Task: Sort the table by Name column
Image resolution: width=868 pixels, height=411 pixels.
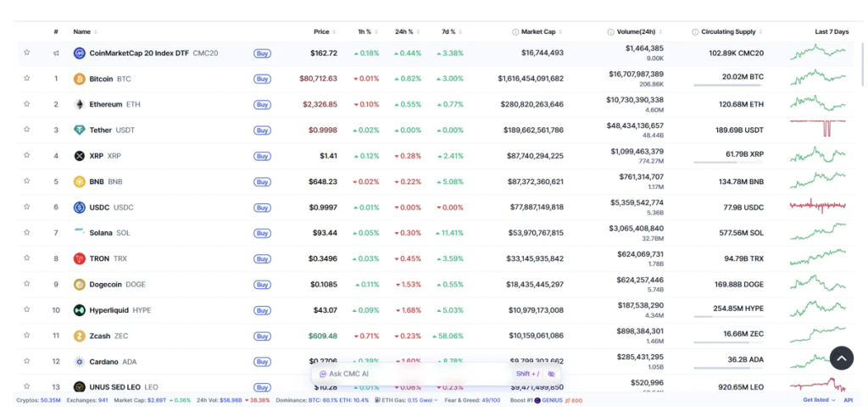Action: click(x=86, y=32)
